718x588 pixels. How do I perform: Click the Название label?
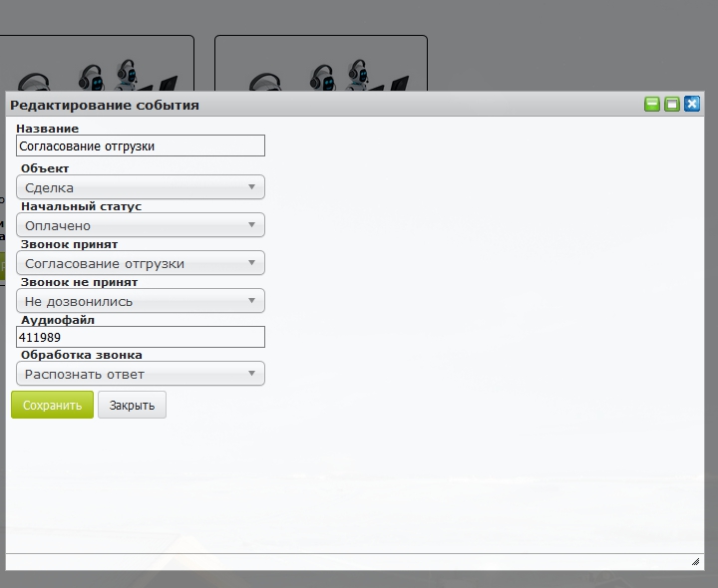(x=47, y=129)
